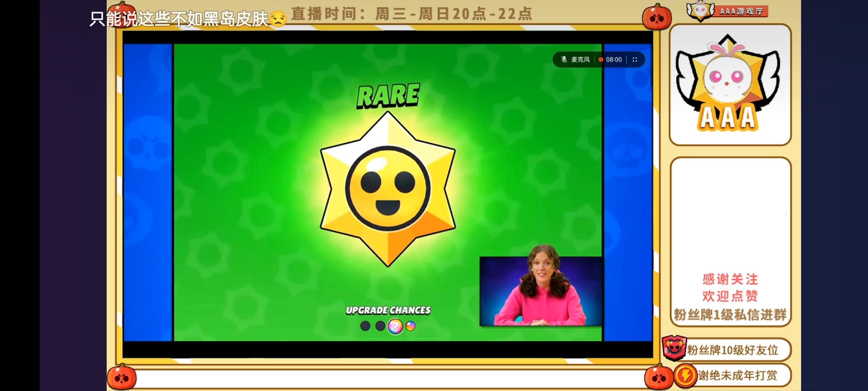Click the bottom-left pumpkin skull icon
Screen dimensions: 868x391
pyautogui.click(x=122, y=377)
